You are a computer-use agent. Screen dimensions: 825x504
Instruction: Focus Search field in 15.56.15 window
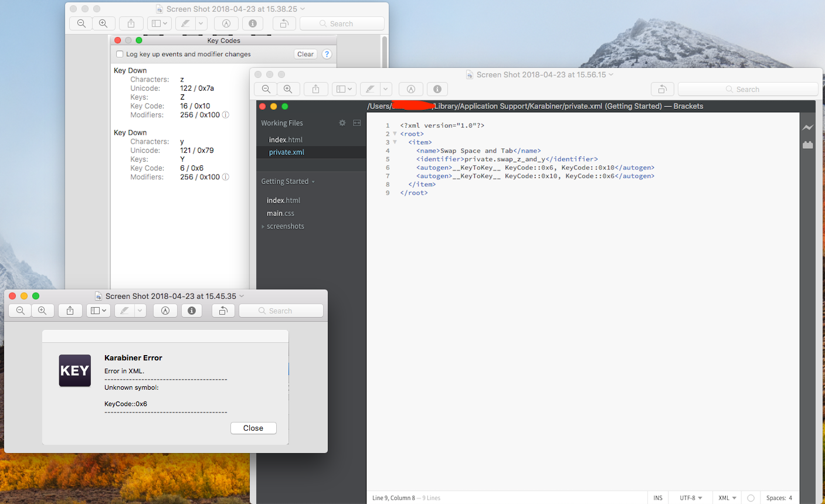click(x=748, y=89)
